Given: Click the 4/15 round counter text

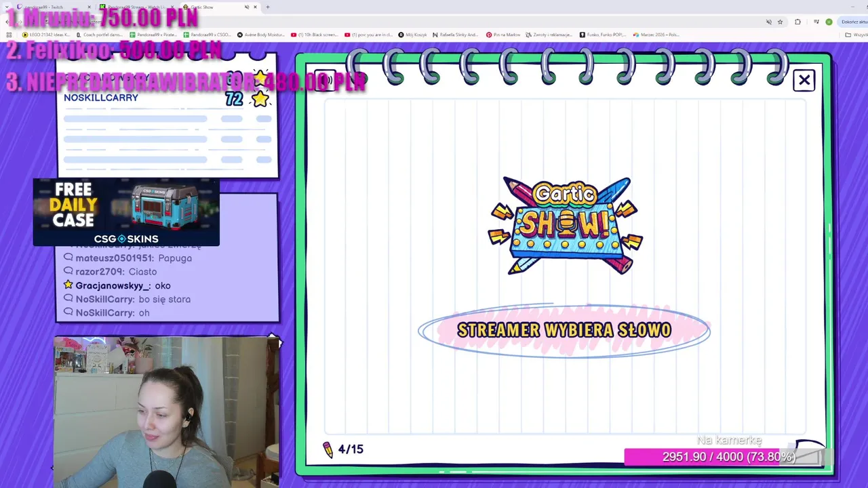Looking at the screenshot, I should pos(351,449).
